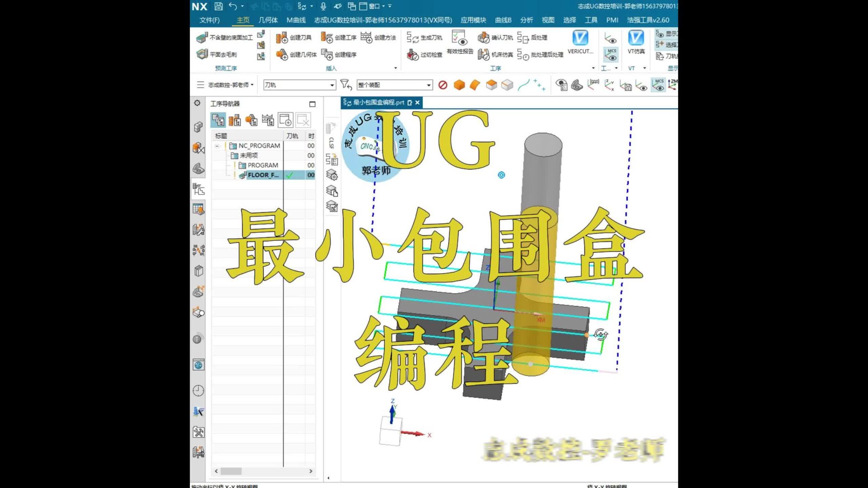Click 不含壁的底面加工 operation button

(224, 38)
